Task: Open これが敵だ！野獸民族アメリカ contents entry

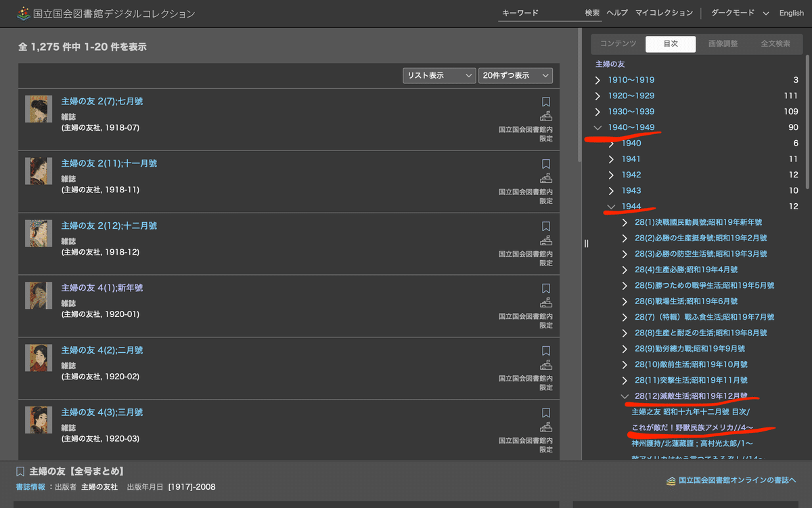Action: [x=692, y=427]
